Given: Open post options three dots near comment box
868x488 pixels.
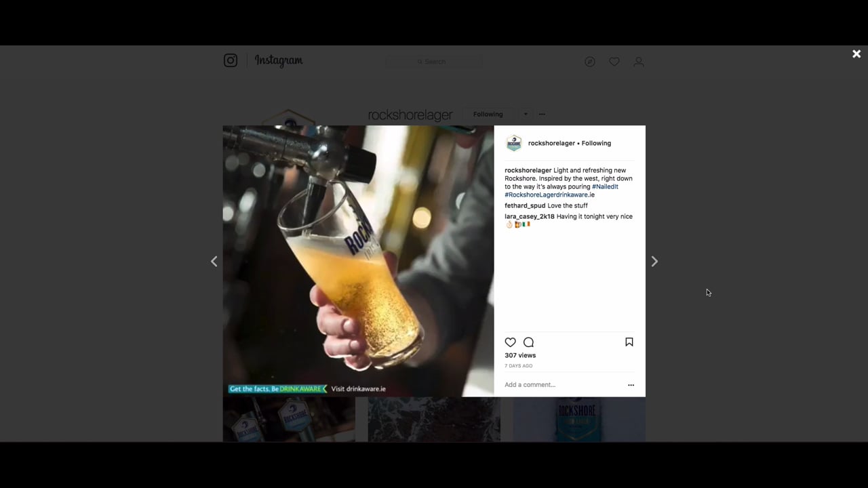Looking at the screenshot, I should coord(631,385).
